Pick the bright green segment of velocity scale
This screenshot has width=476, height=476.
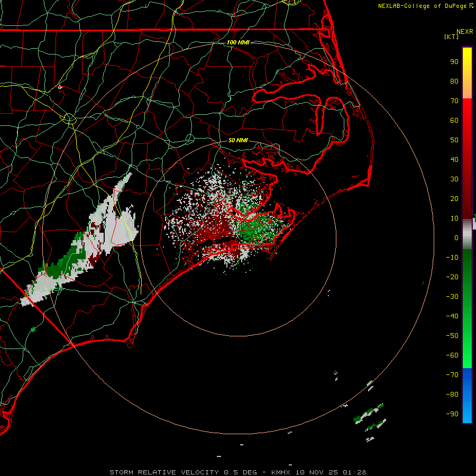tap(467, 309)
